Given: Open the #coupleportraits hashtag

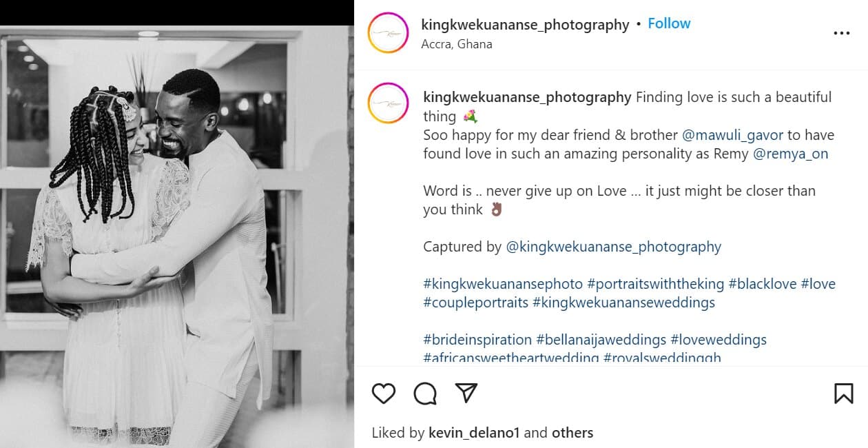Looking at the screenshot, I should (475, 303).
